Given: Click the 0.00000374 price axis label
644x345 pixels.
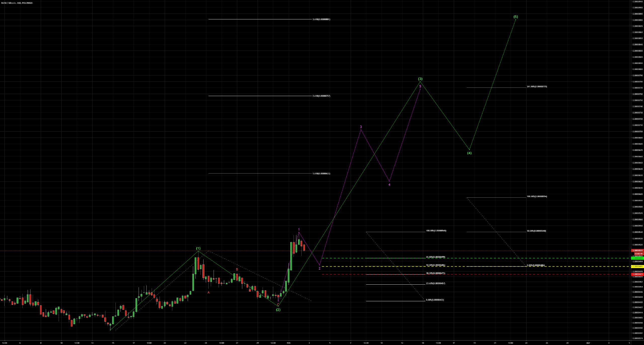Looking at the screenshot, I should [x=638, y=338].
